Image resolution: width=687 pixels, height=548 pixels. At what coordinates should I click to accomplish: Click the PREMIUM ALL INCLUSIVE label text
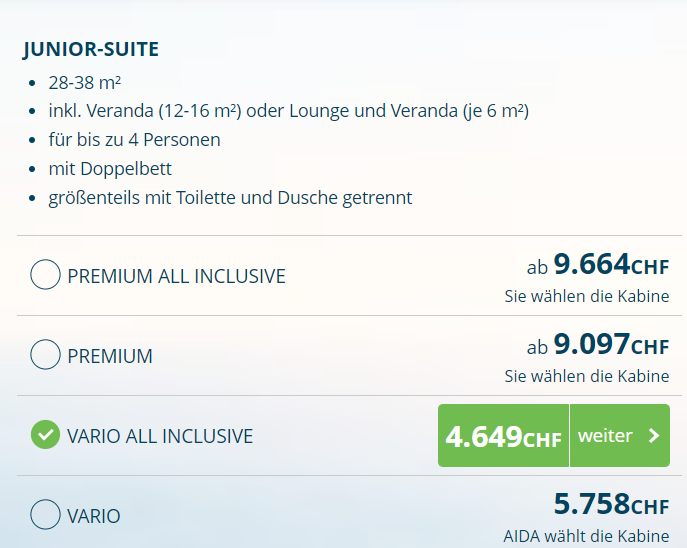click(x=176, y=276)
